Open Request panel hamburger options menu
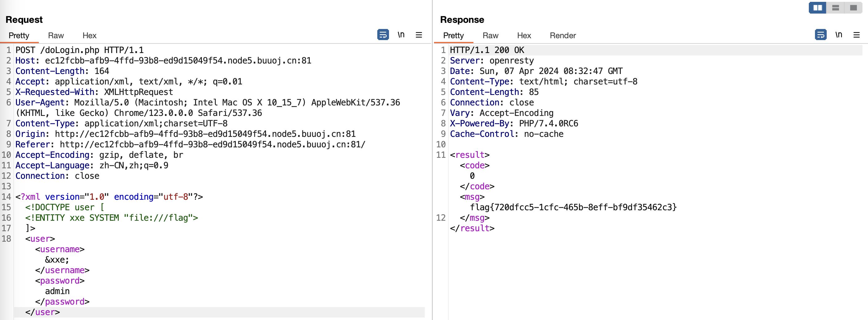Screen dimensions: 868x320 [419, 35]
